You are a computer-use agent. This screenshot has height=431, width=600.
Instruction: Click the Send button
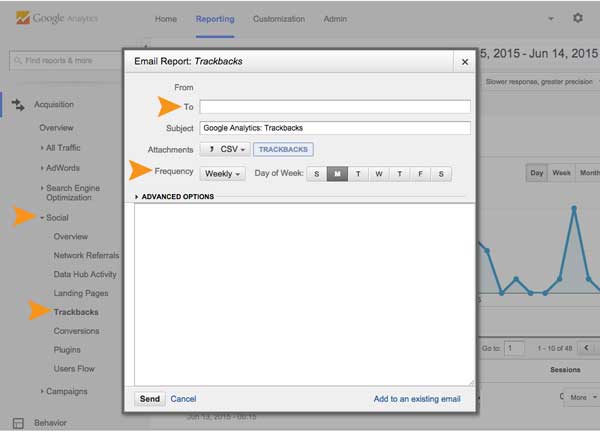click(x=150, y=399)
